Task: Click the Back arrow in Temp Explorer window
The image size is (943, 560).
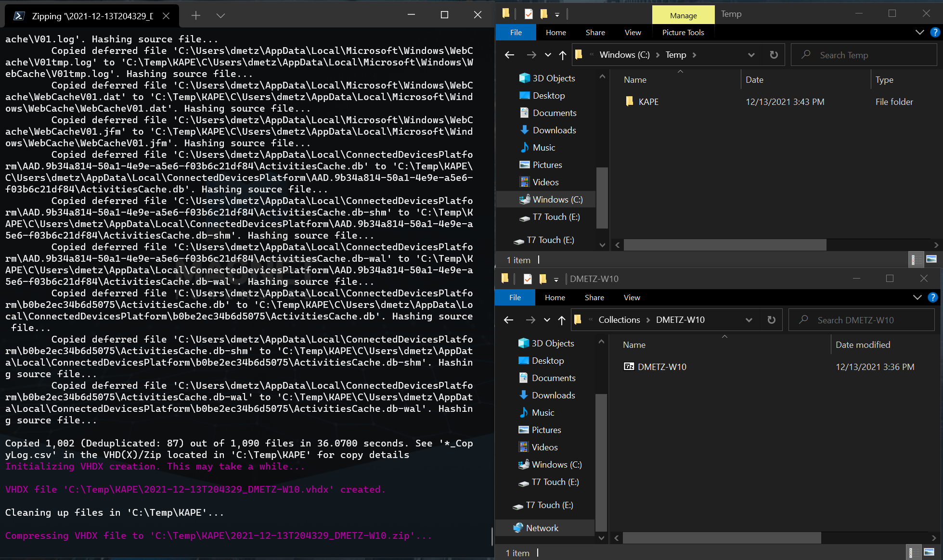Action: point(509,54)
